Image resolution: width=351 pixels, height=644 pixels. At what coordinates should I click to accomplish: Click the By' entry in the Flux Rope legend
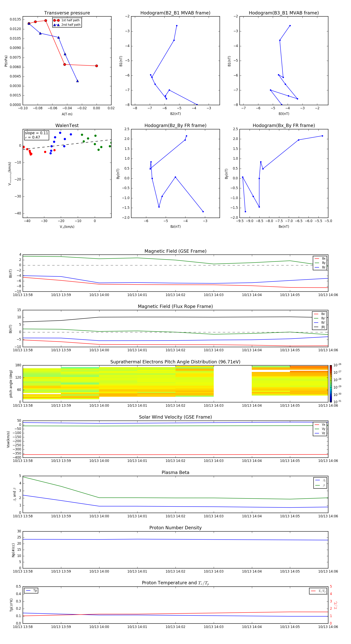coord(320,318)
